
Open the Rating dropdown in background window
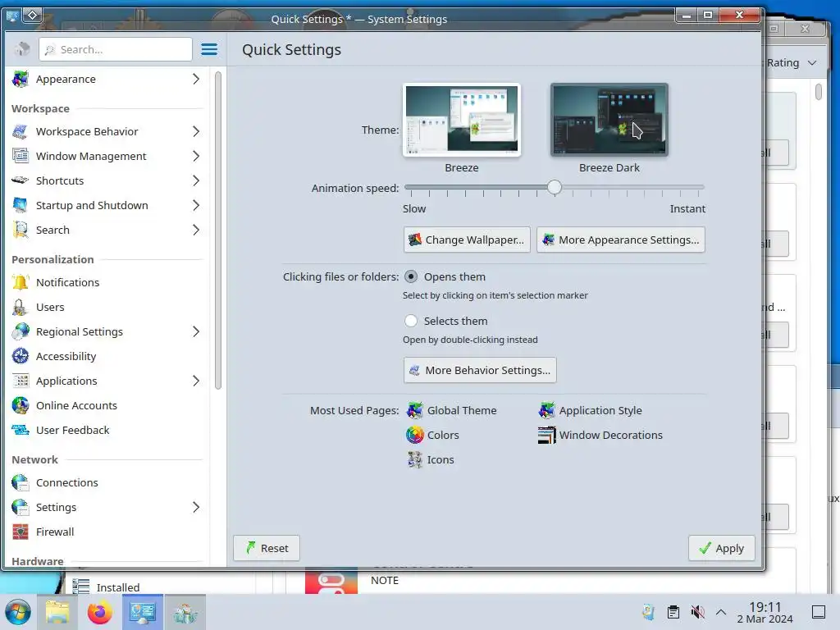point(792,62)
